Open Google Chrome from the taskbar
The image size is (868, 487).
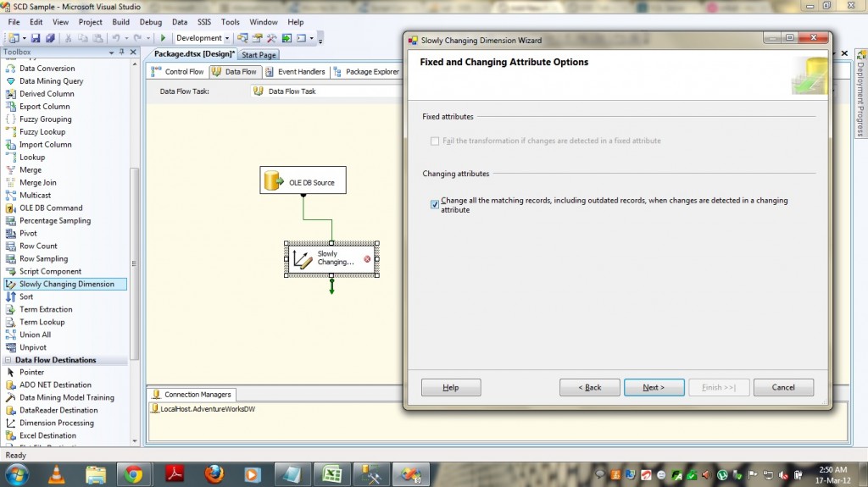133,473
